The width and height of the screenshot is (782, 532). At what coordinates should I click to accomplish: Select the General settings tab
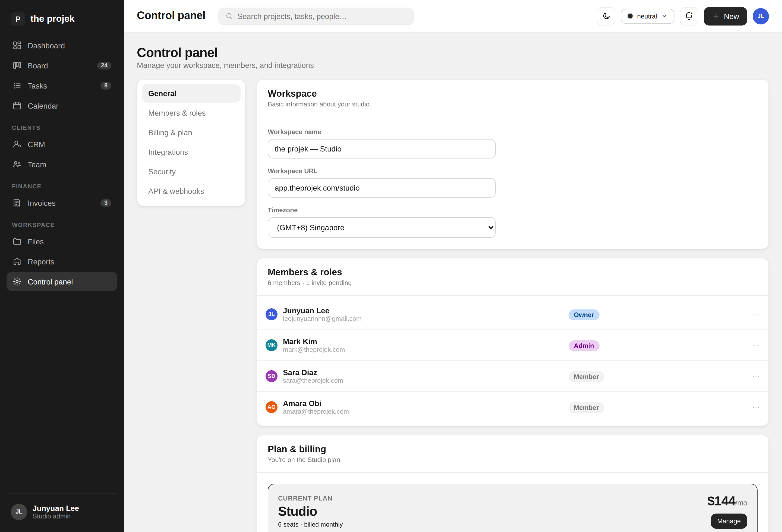[191, 93]
